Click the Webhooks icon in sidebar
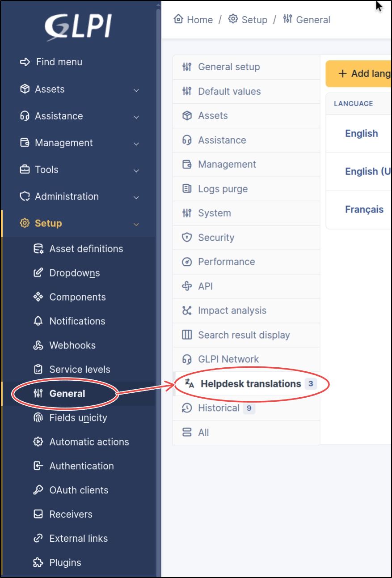Screen dimensions: 392x578 [x=38, y=345]
